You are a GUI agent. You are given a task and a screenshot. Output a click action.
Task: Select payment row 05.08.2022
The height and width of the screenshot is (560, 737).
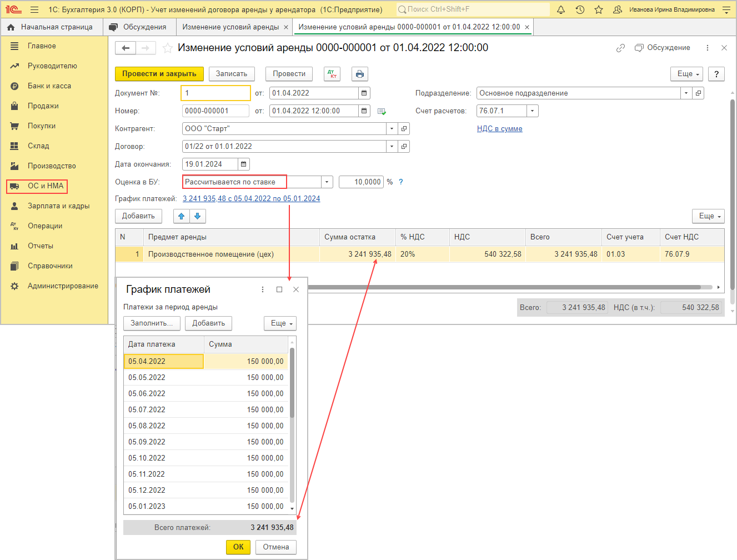(205, 426)
